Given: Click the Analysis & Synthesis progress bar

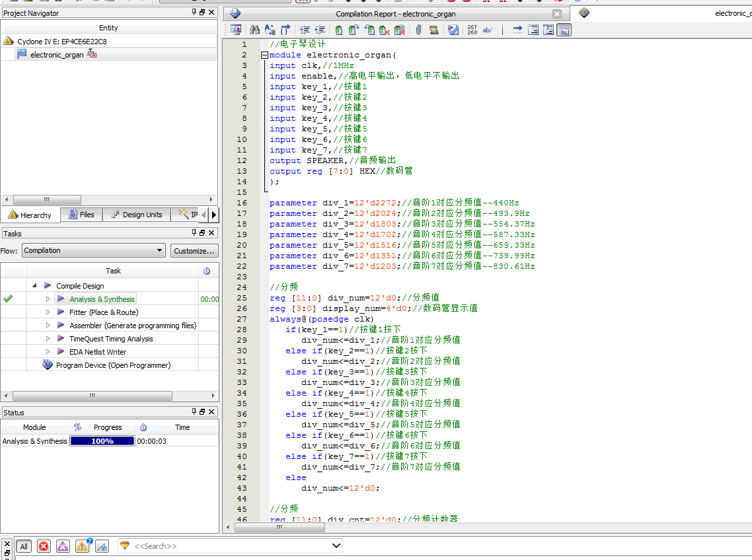Looking at the screenshot, I should point(102,441).
